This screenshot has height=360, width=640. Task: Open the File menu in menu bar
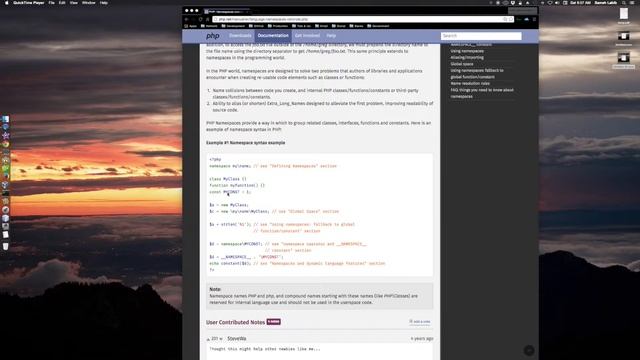click(x=51, y=3)
